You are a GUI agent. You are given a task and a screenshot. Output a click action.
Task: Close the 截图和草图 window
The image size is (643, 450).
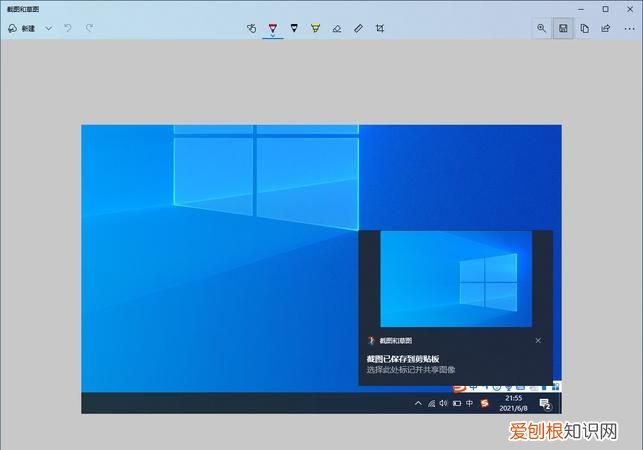point(630,9)
